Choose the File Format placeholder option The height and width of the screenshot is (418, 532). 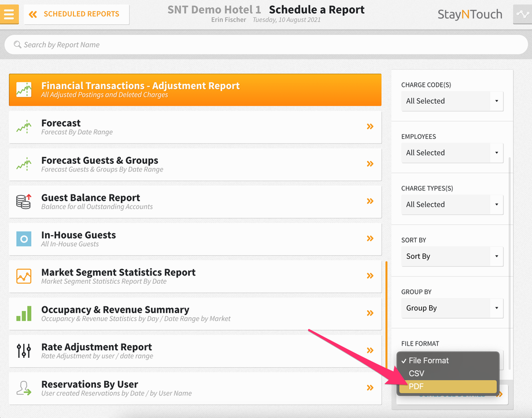448,361
